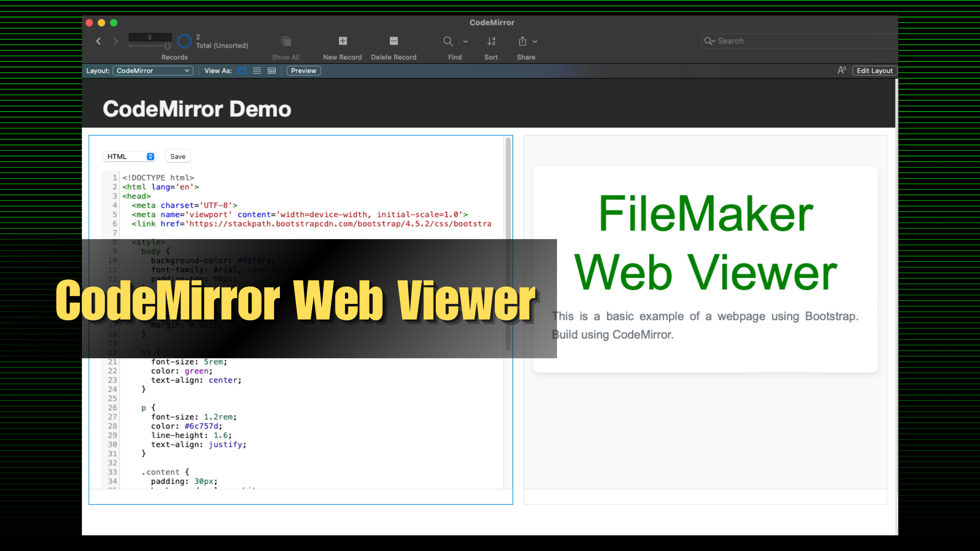Click the Edit Layout button
The image size is (980, 551).
[x=874, y=70]
